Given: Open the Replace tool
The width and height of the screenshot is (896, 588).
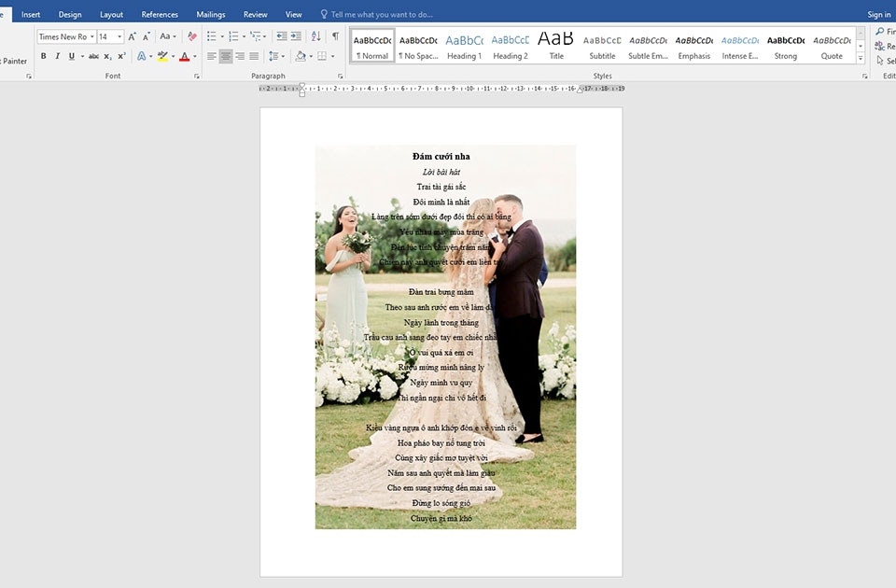Looking at the screenshot, I should (x=884, y=45).
